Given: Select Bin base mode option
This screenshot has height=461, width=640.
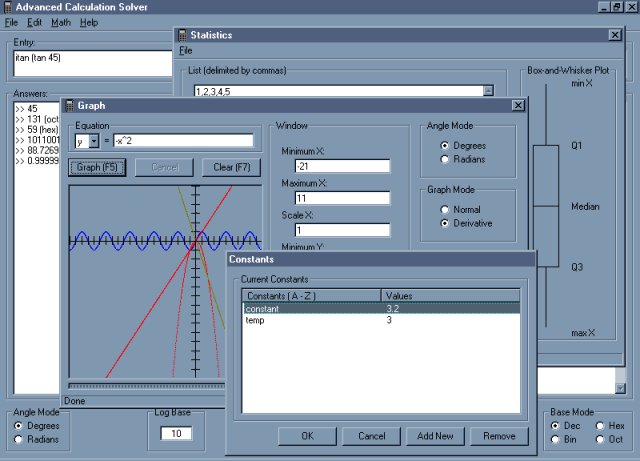Looking at the screenshot, I should [x=556, y=439].
